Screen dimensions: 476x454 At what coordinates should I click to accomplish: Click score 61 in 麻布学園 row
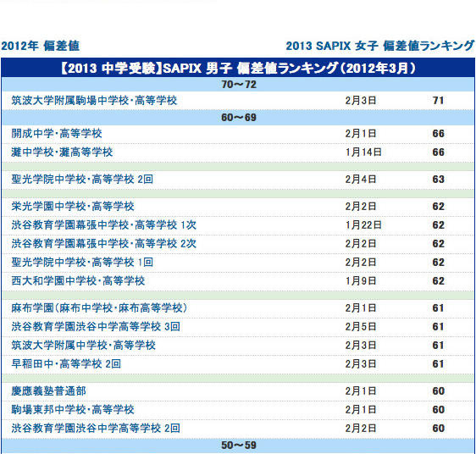[x=439, y=308]
